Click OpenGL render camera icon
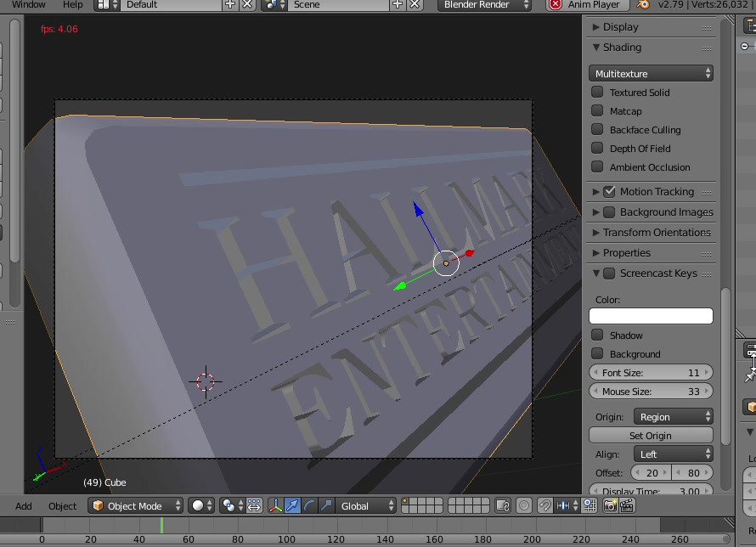 (x=610, y=505)
